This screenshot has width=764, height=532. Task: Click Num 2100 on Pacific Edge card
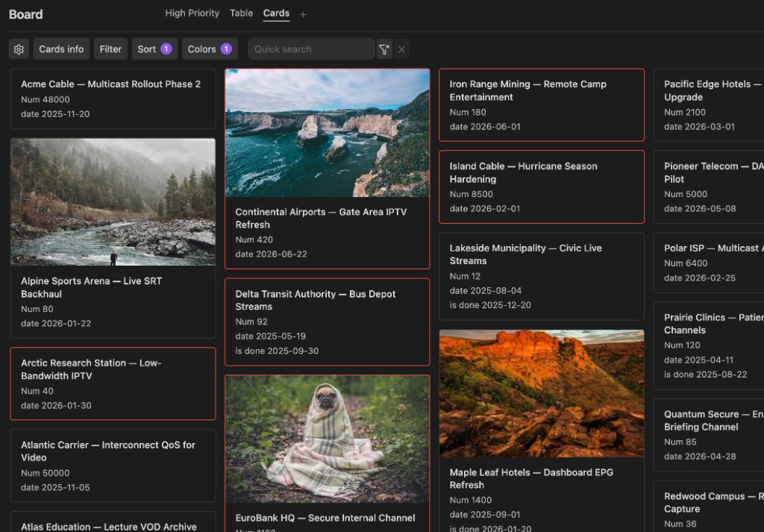pyautogui.click(x=685, y=112)
